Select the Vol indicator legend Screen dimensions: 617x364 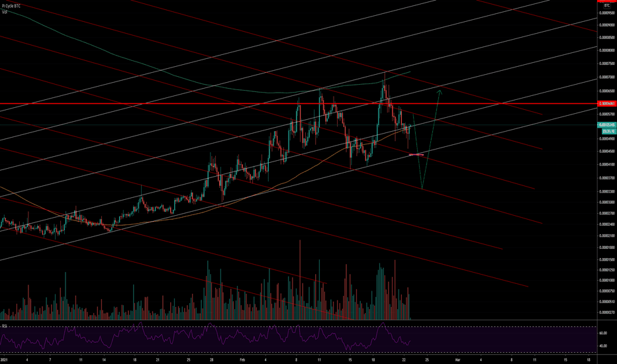(5, 12)
